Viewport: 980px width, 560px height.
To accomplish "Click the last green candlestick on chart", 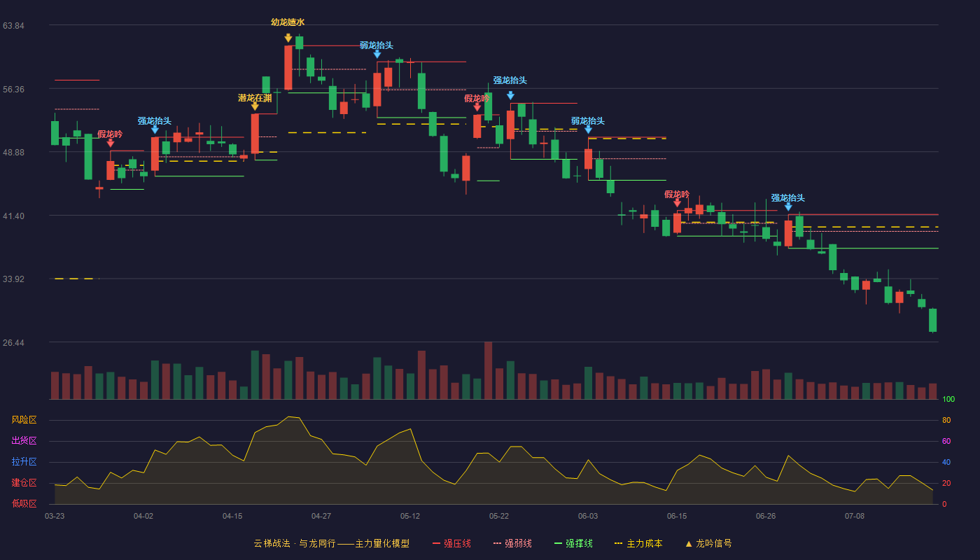I will 932,321.
